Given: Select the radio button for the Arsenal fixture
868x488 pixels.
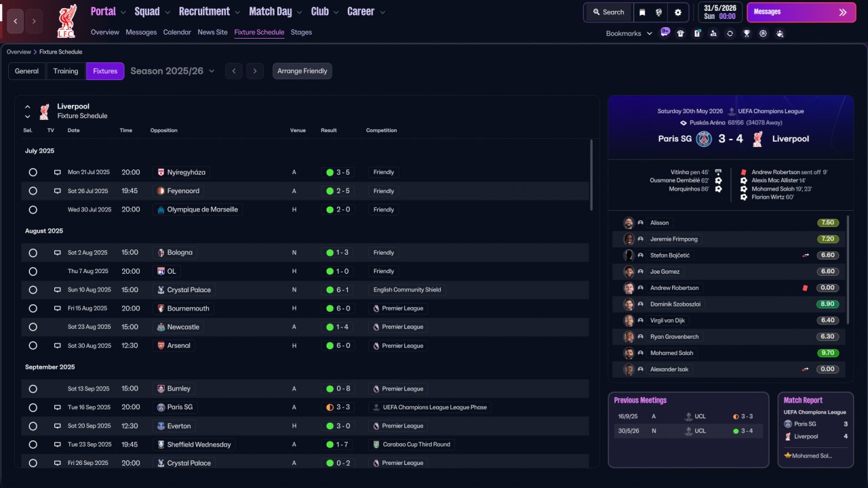Looking at the screenshot, I should (x=33, y=346).
